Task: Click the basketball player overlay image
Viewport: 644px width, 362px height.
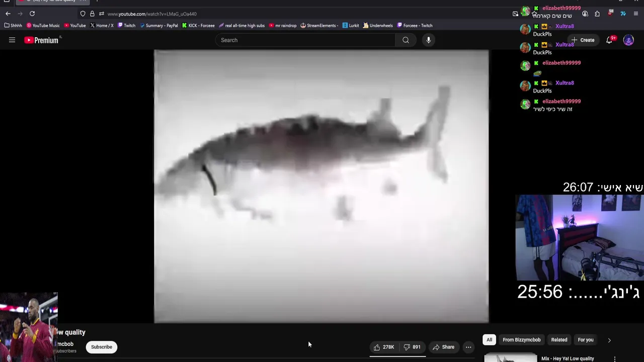Action: tap(29, 327)
